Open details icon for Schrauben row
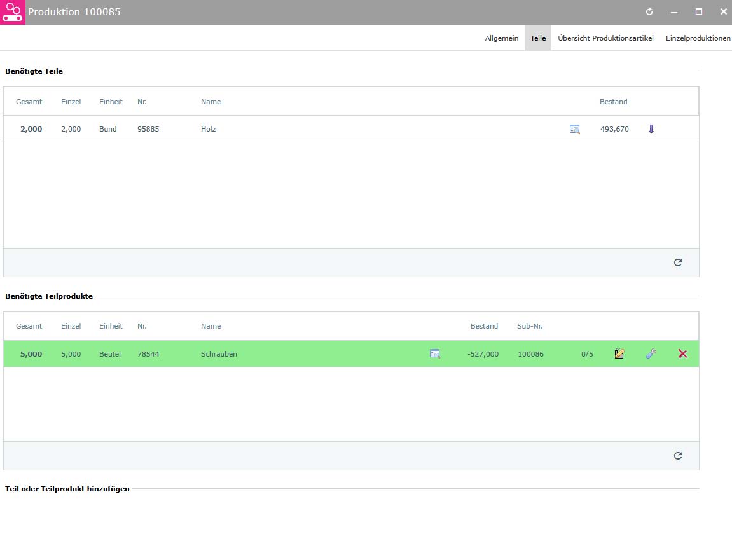 click(x=434, y=353)
